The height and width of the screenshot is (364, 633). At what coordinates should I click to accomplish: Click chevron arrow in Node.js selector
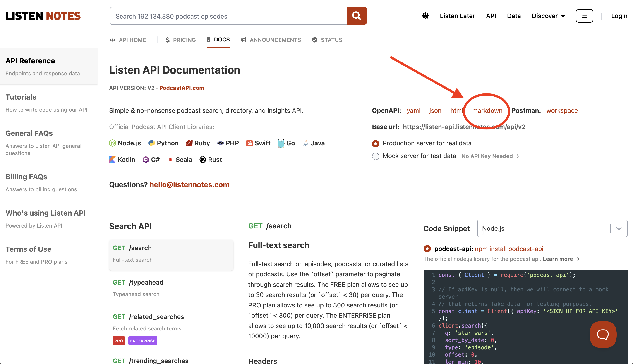[x=619, y=228]
